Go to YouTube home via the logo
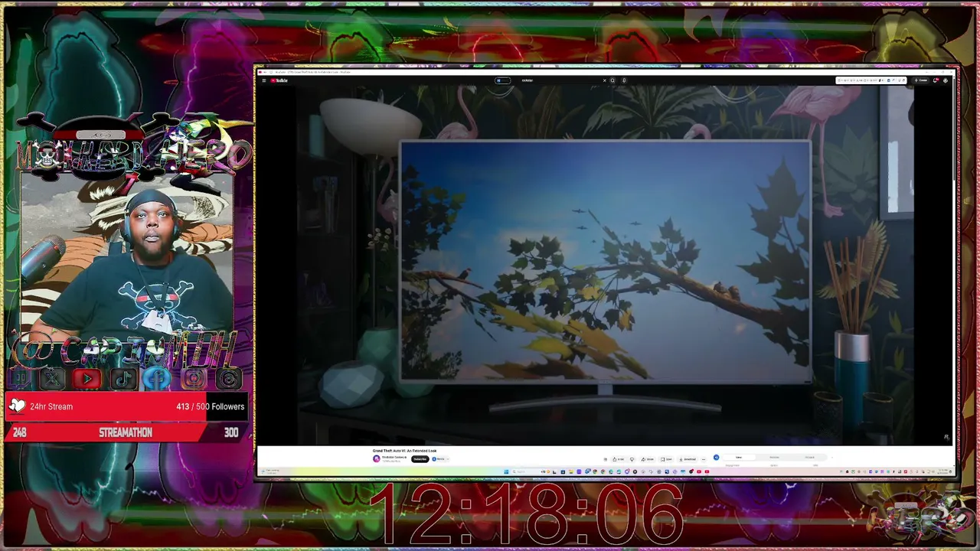This screenshot has width=980, height=551. click(x=279, y=80)
